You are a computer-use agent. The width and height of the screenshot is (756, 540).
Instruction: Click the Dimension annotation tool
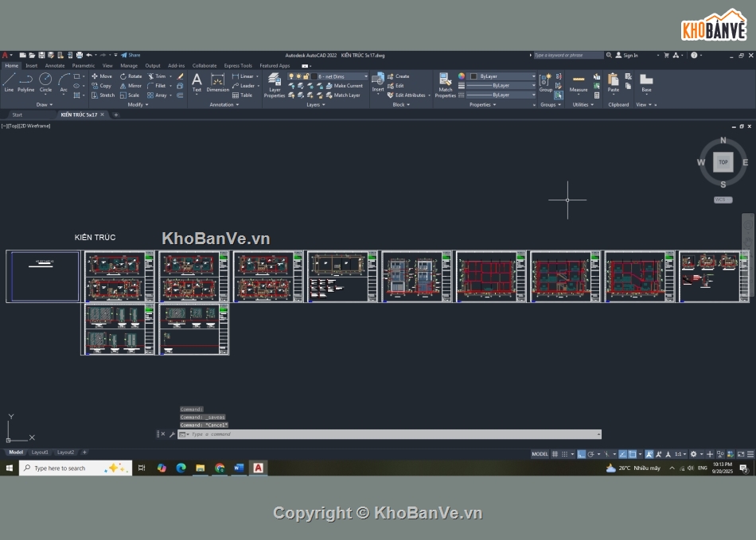[217, 82]
